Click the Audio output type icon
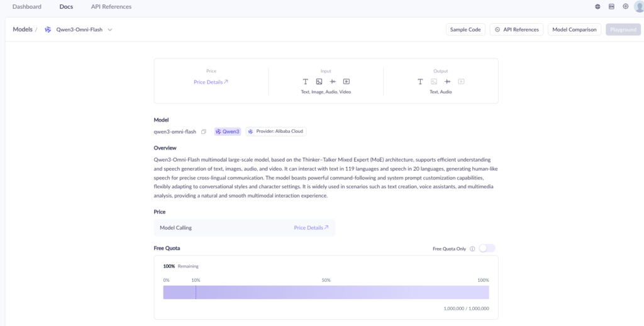The height and width of the screenshot is (326, 644). pos(447,81)
